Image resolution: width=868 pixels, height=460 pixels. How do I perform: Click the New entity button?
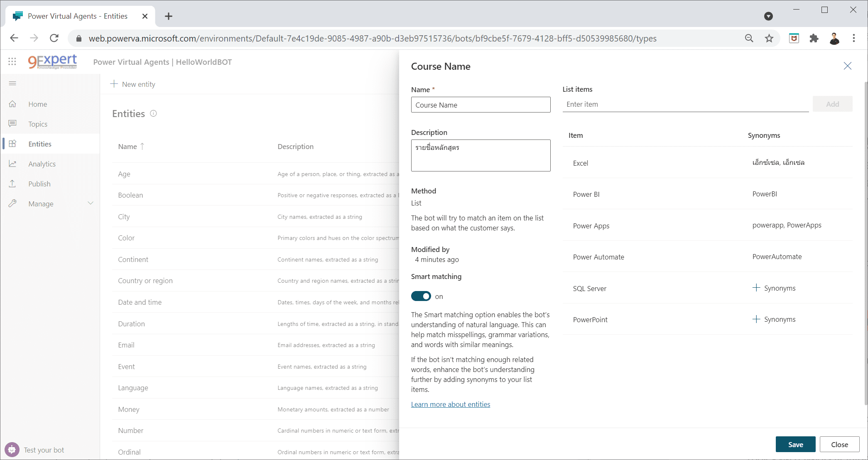133,84
